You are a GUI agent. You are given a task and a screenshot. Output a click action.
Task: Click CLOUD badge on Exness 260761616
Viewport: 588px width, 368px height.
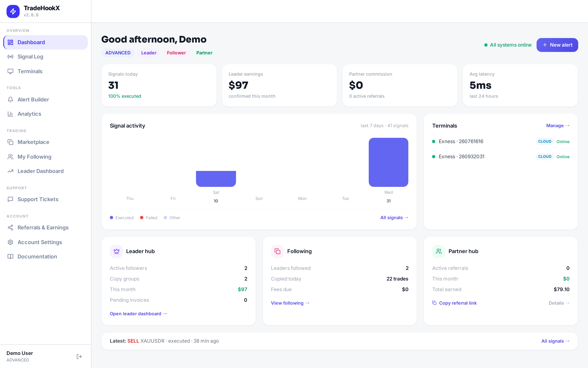545,141
